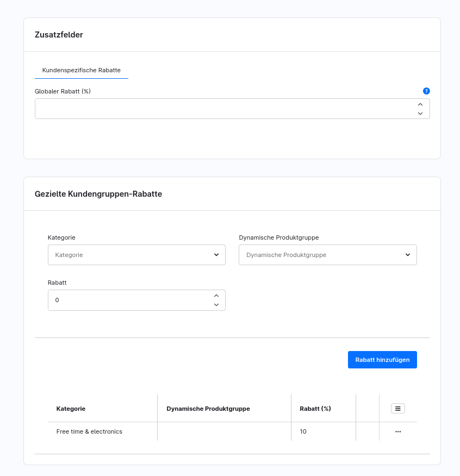This screenshot has width=460, height=476.
Task: Decrement the Rabatt value using the down arrow
Action: (216, 305)
